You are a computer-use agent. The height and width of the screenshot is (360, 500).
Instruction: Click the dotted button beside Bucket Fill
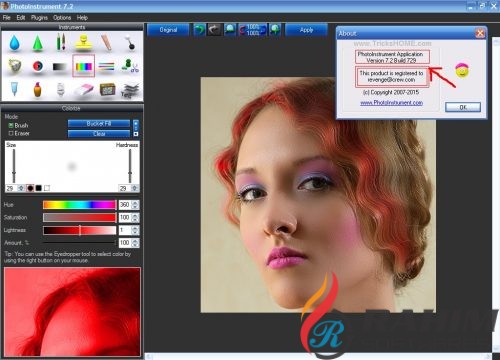click(136, 124)
